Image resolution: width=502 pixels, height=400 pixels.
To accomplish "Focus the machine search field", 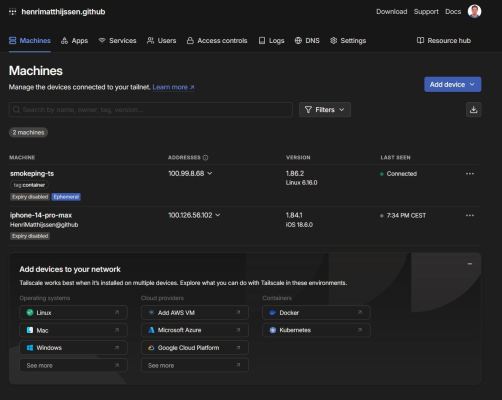I will click(151, 110).
